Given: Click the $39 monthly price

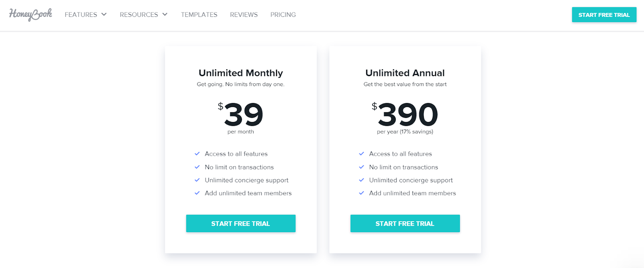Looking at the screenshot, I should coord(241,114).
